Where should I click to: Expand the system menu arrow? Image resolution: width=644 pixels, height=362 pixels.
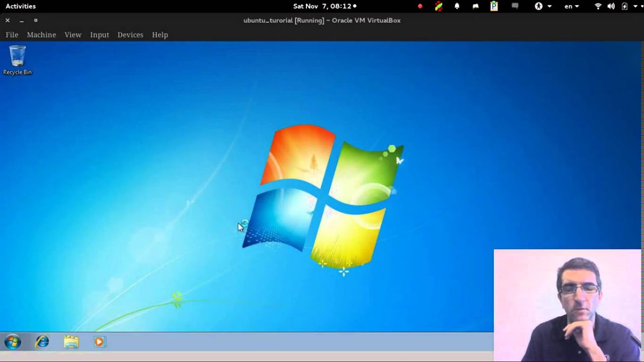click(x=636, y=7)
